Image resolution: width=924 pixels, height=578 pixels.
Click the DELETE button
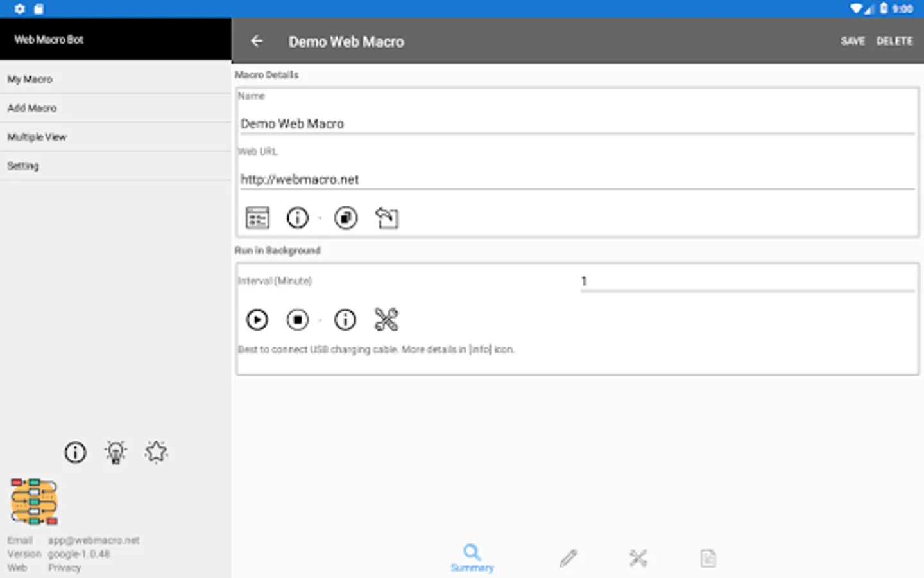tap(894, 41)
